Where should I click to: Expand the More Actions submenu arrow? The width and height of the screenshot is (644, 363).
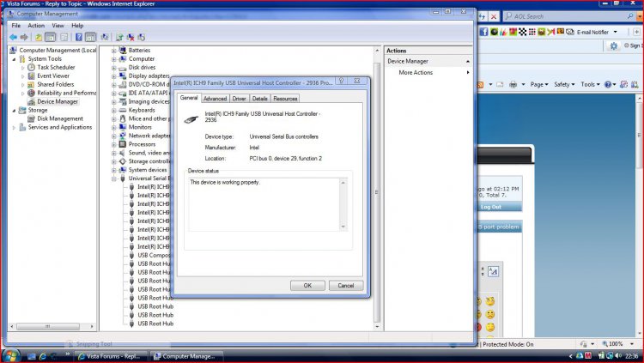(x=468, y=73)
